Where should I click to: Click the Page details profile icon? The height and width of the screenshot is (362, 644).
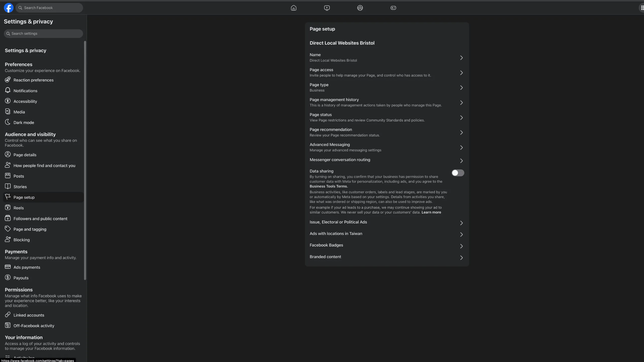pyautogui.click(x=8, y=154)
